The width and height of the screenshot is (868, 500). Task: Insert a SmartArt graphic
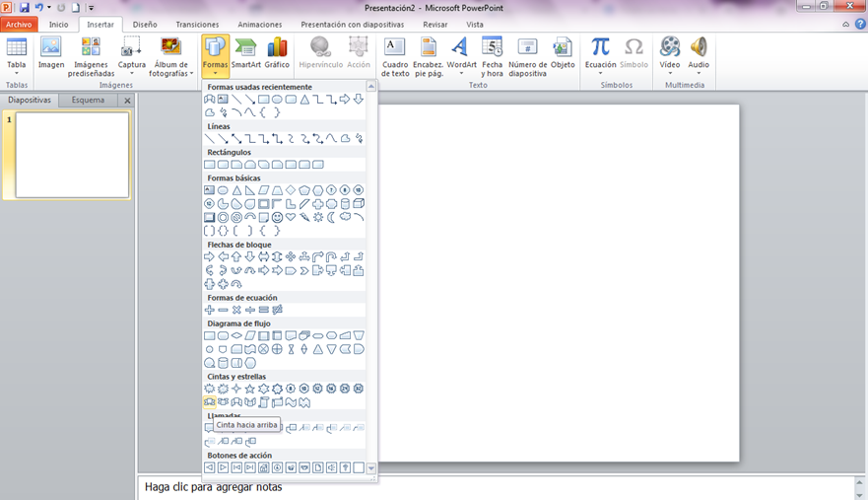pos(245,54)
